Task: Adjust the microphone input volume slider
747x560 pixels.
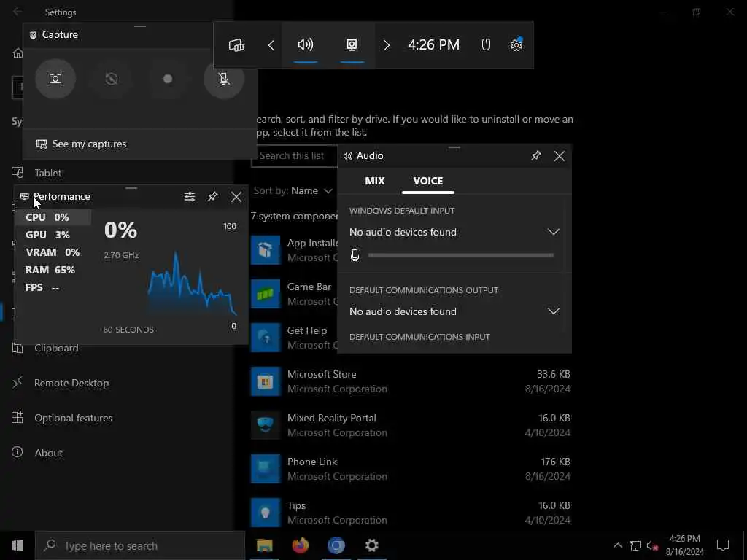Action: [461, 255]
